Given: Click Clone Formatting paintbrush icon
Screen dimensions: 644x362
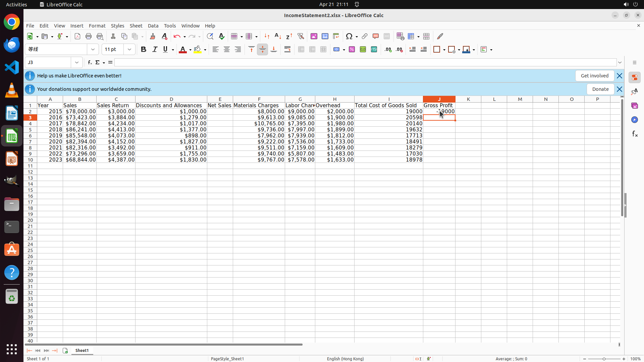Looking at the screenshot, I should tap(153, 36).
